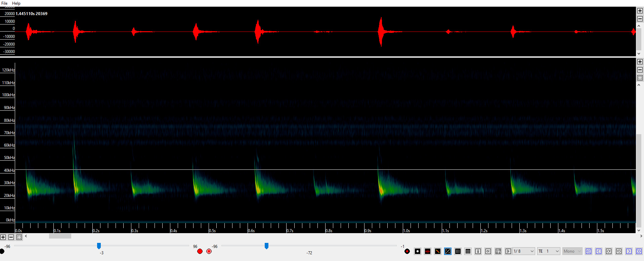
Task: Toggle the vertical grid lines button
Action: [x=458, y=251]
